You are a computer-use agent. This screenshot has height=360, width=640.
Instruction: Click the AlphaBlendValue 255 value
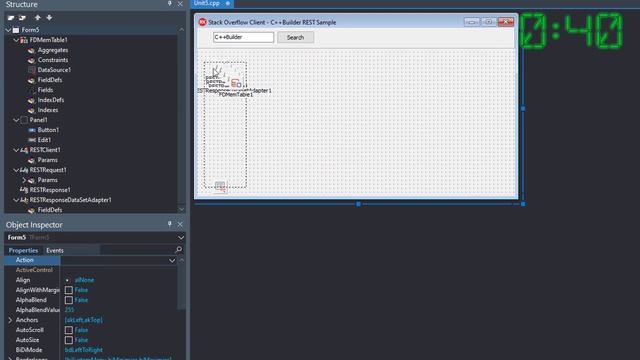pos(69,310)
